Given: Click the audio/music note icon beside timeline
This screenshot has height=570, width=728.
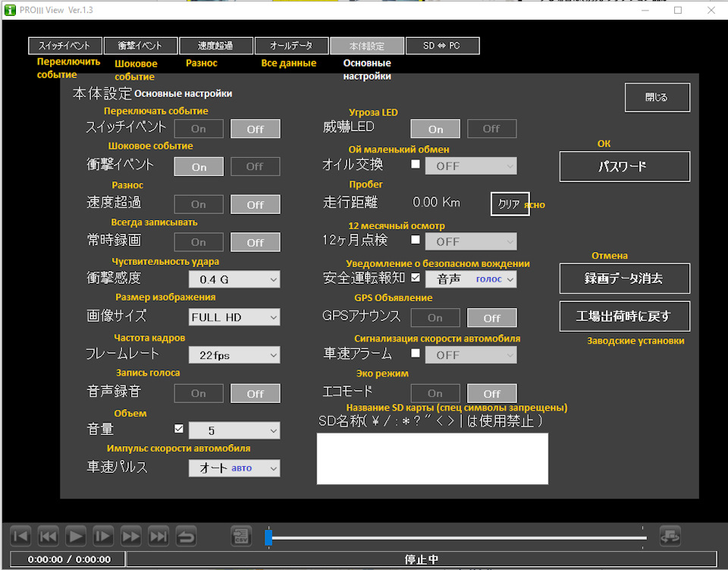Looking at the screenshot, I should click(x=670, y=537).
